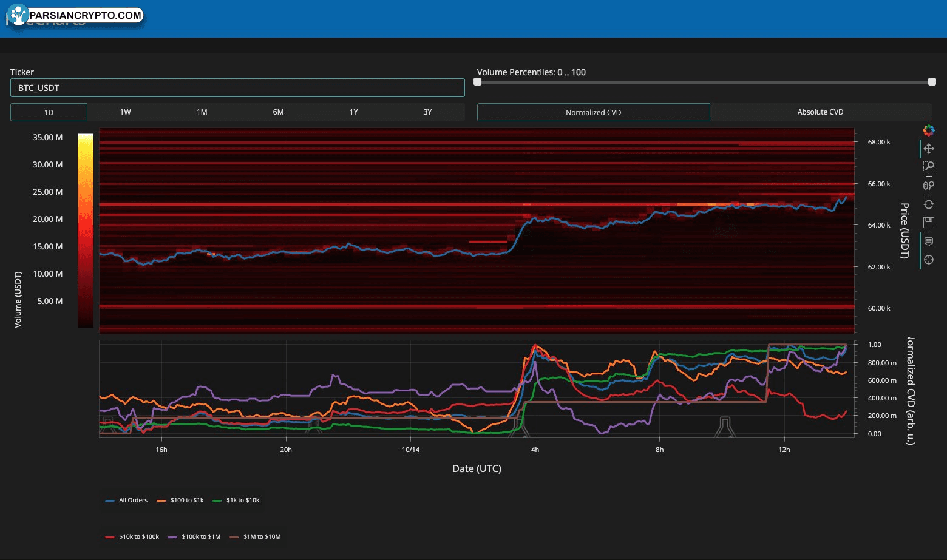Toggle the Crosshair tool
Viewport: 947px width, 560px height.
click(x=928, y=260)
